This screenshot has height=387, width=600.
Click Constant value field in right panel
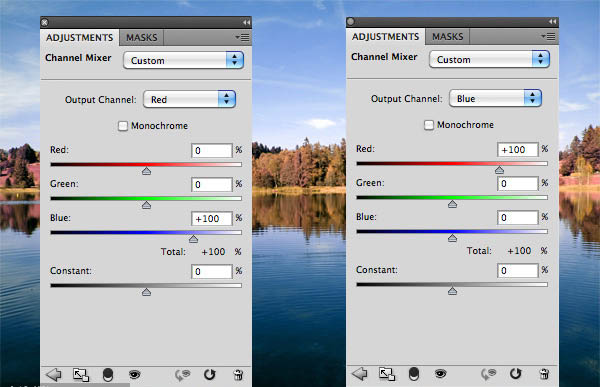click(518, 271)
